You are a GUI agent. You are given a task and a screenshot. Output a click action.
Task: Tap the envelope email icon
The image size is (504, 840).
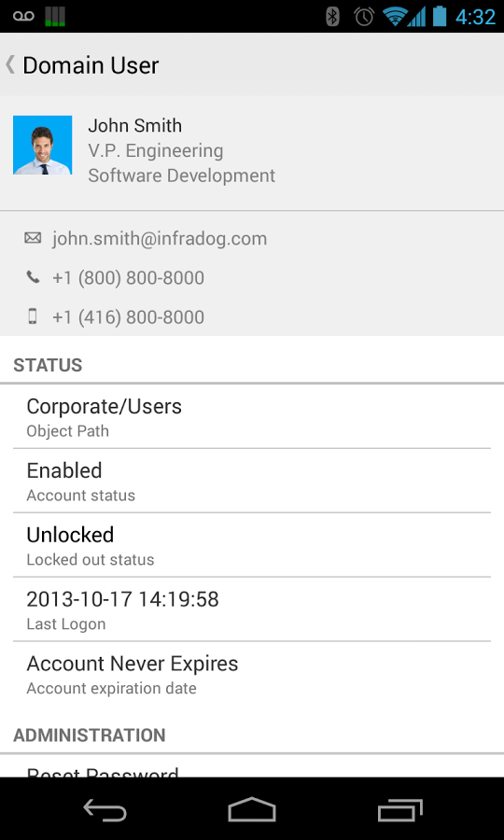pos(33,238)
